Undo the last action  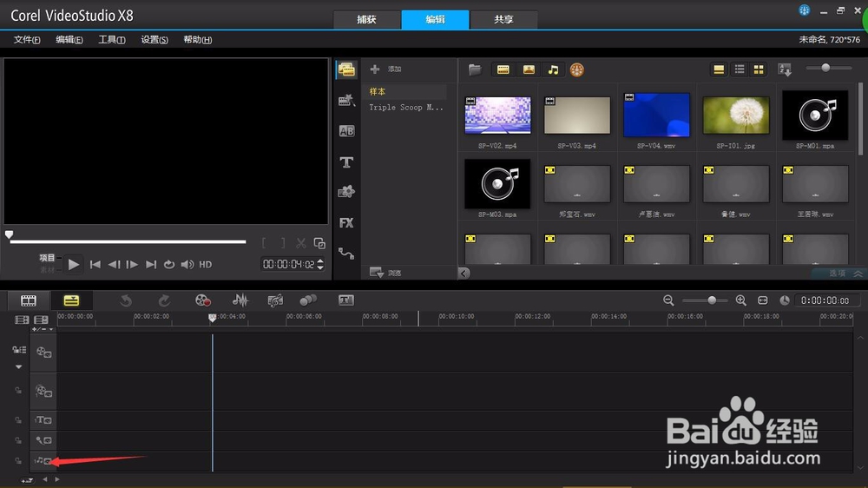(x=126, y=300)
